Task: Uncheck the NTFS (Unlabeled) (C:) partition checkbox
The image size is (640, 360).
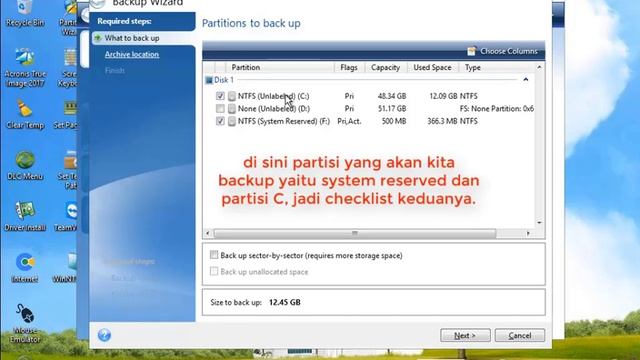Action: pyautogui.click(x=220, y=96)
